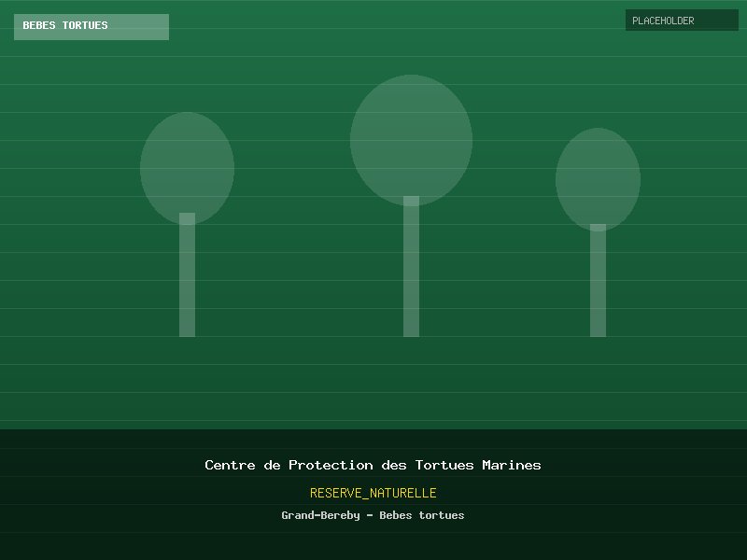
Task: Select the yellow RESERVE_NATURELLE text
Action: [373, 493]
